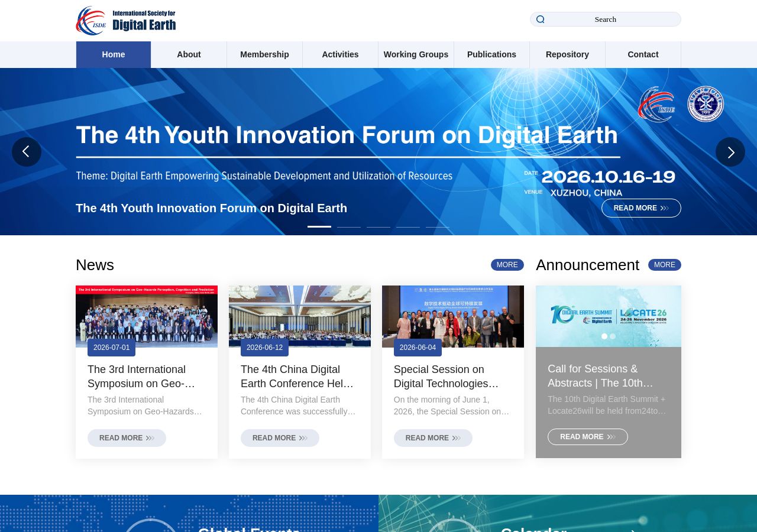Open the Publications menu

(491, 54)
